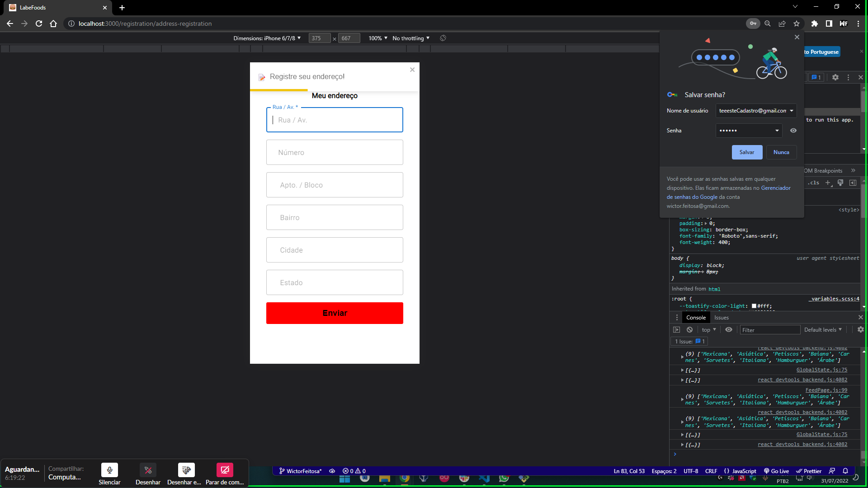The height and width of the screenshot is (488, 868).
Task: Click the #fff color swatch in styles
Action: coord(754,306)
